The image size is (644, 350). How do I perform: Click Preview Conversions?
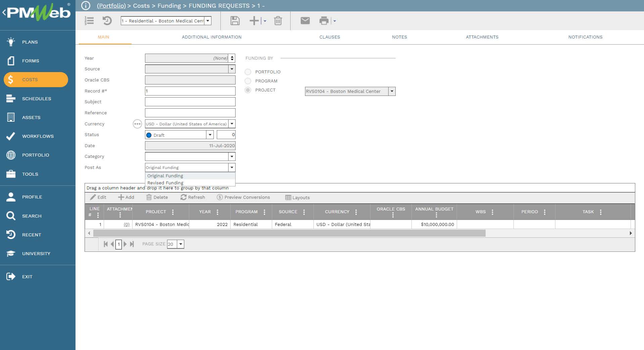click(x=243, y=197)
